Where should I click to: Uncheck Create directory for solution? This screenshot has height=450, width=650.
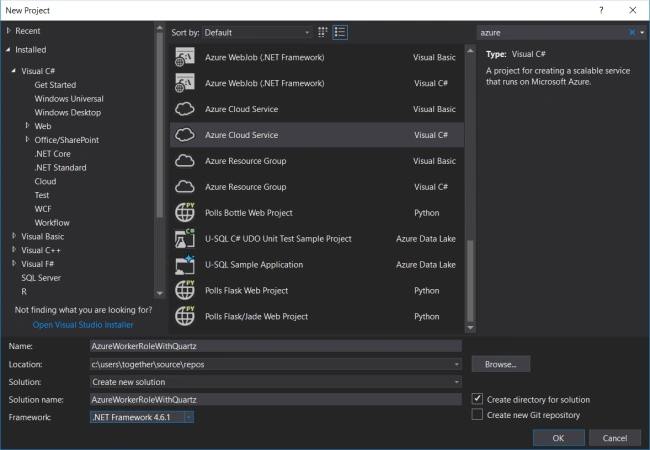click(477, 399)
